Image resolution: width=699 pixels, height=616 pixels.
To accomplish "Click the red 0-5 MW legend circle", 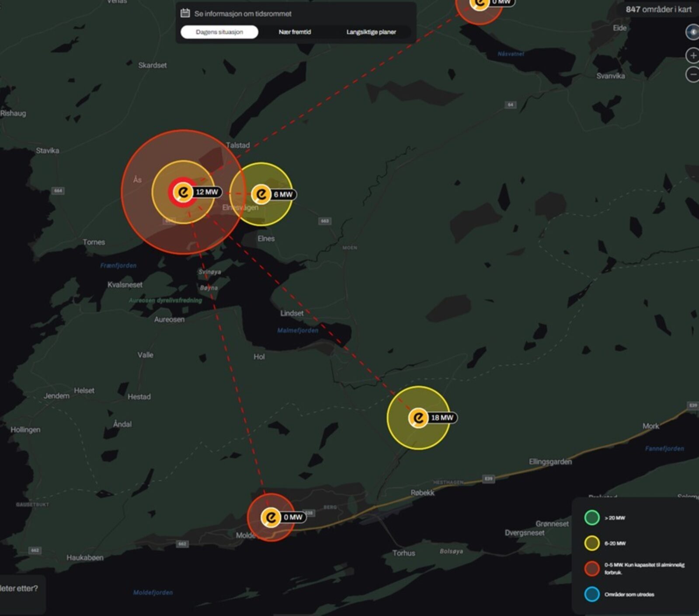I will click(592, 568).
